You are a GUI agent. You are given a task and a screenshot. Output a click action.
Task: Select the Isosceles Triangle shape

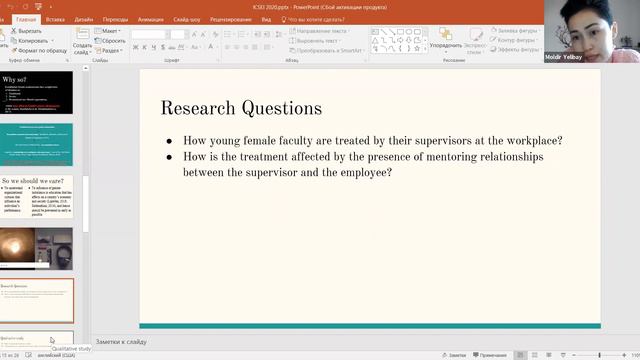(x=375, y=40)
